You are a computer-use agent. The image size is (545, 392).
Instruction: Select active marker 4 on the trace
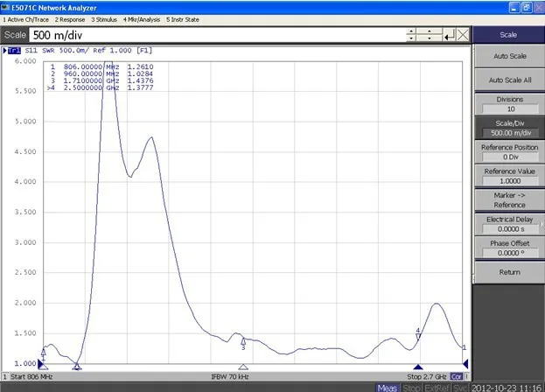pyautogui.click(x=418, y=336)
